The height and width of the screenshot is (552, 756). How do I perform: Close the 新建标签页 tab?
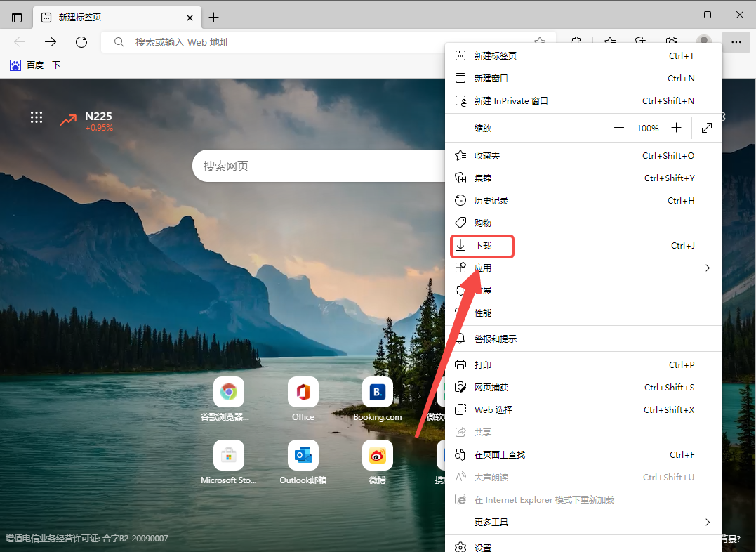pos(190,18)
